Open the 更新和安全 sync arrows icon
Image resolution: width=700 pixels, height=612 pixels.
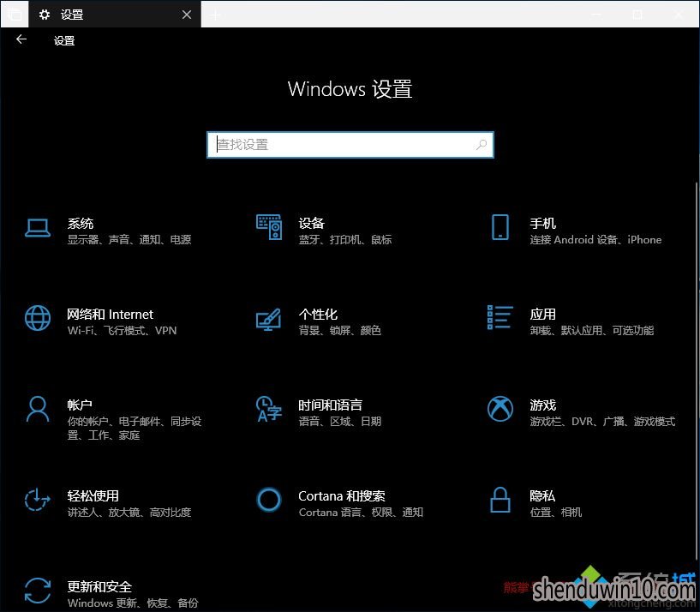point(38,591)
